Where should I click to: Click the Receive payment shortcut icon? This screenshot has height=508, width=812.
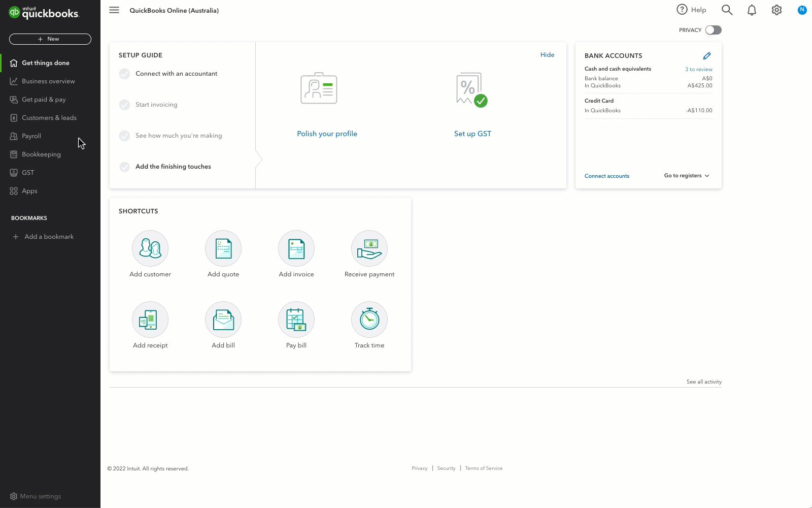(x=369, y=248)
